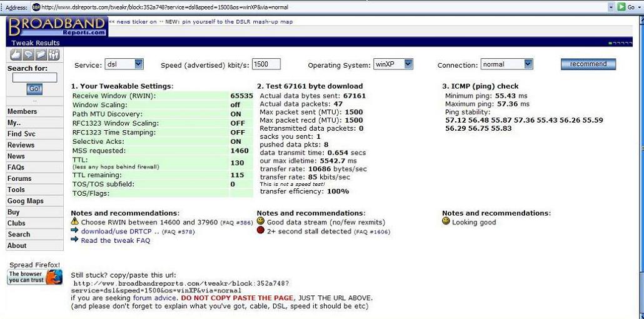
Task: Click the advertised speed input field
Action: [266, 64]
